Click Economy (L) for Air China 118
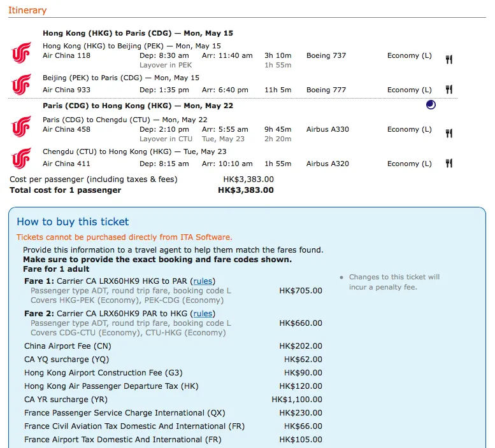 point(410,55)
